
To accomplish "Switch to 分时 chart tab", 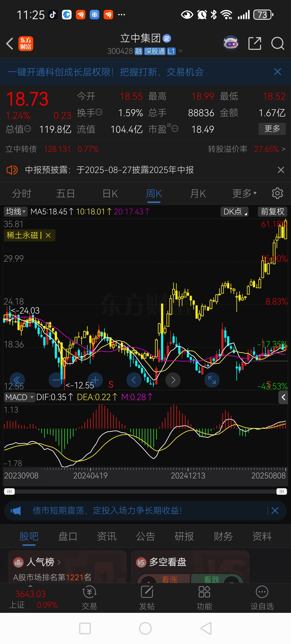I will point(22,193).
